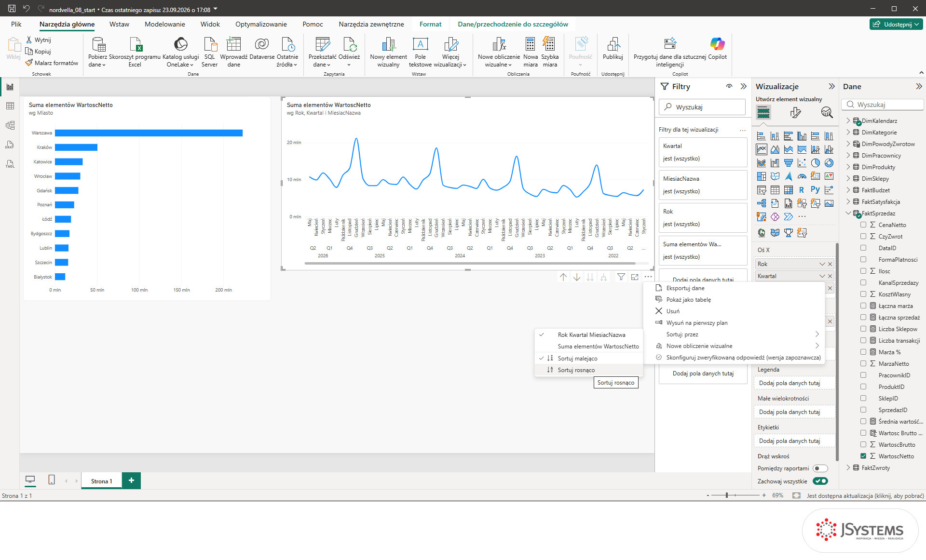Check the CenaNetto field checkbox
Viewport: 926px width, 560px height.
point(863,225)
